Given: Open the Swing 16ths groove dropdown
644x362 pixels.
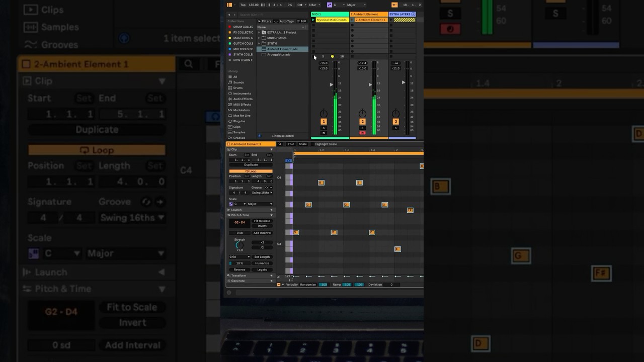Looking at the screenshot, I should point(262,193).
